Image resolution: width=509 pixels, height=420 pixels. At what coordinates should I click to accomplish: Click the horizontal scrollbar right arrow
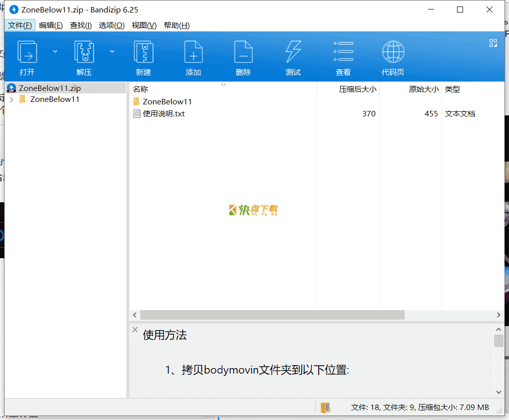tap(499, 315)
